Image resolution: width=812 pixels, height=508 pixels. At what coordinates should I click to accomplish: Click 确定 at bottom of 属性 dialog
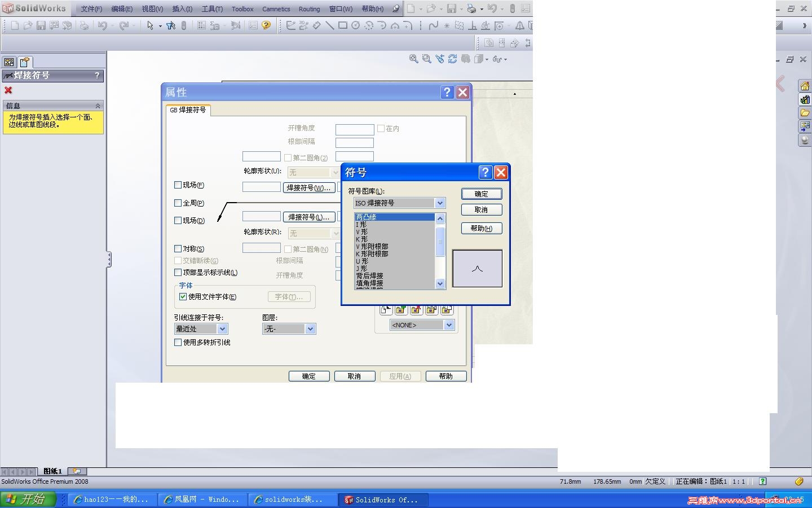click(x=309, y=376)
